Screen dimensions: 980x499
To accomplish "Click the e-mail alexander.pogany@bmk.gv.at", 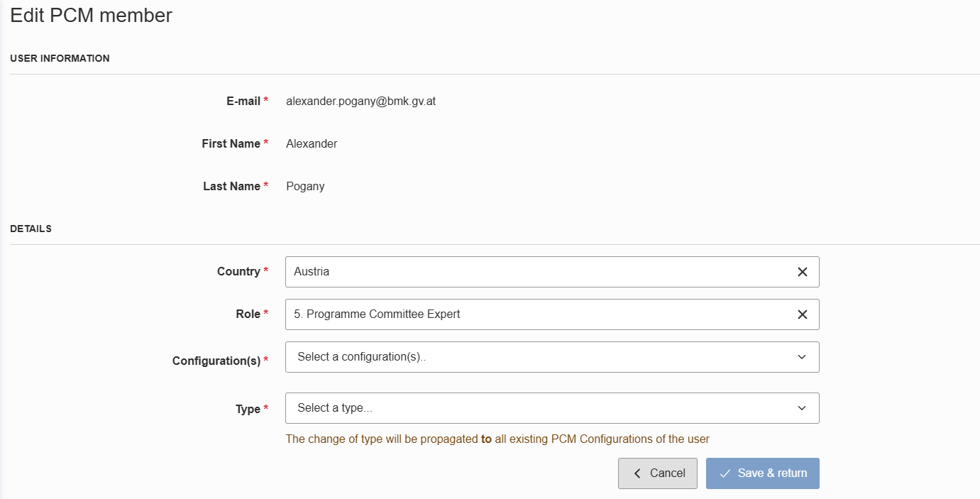I will pyautogui.click(x=360, y=102).
